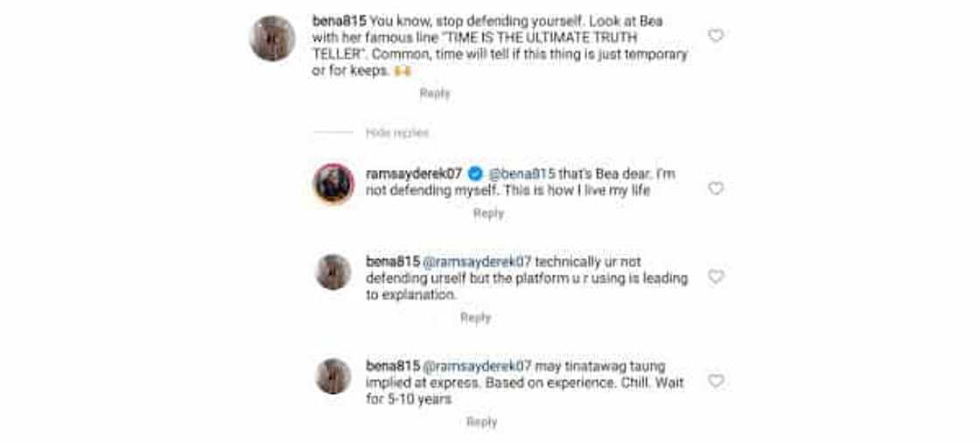
Task: Click @ramsayderek07 mention in 'technically' reply
Action: pyautogui.click(x=477, y=262)
